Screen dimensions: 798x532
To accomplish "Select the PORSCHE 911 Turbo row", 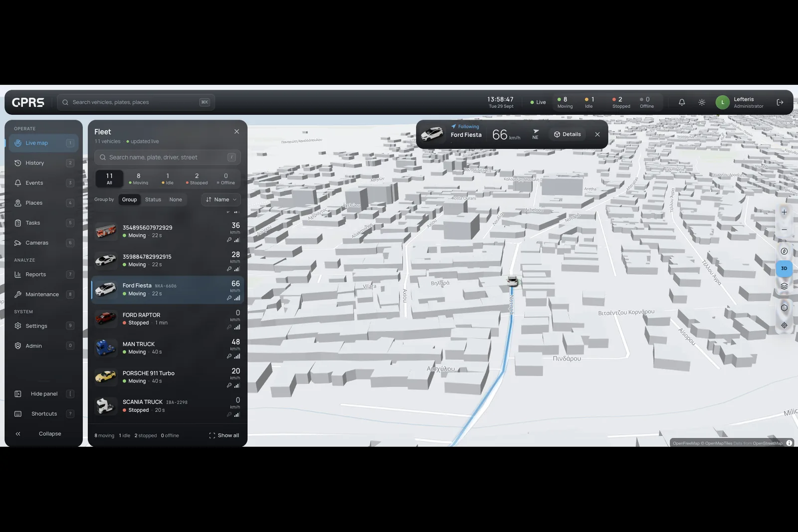I will click(168, 377).
